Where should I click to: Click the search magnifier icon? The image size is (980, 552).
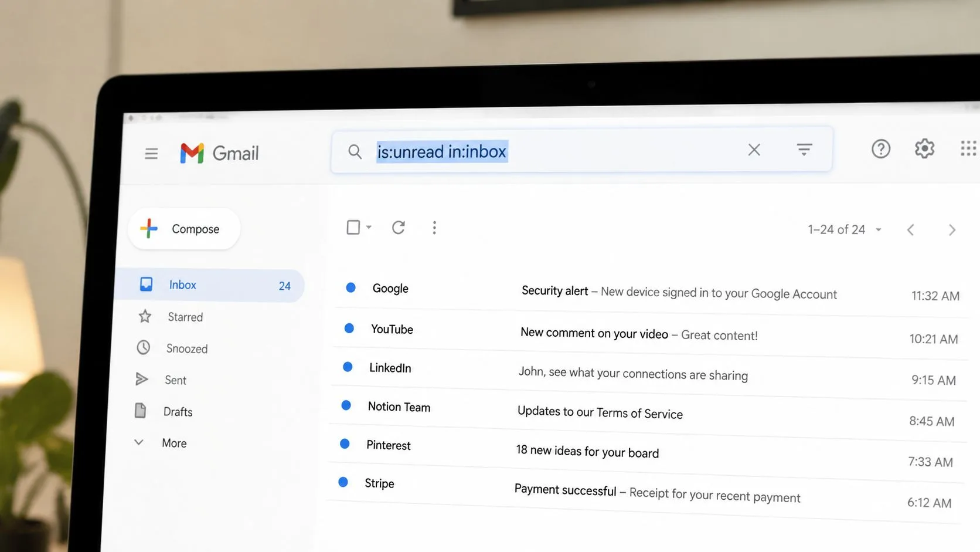coord(355,152)
